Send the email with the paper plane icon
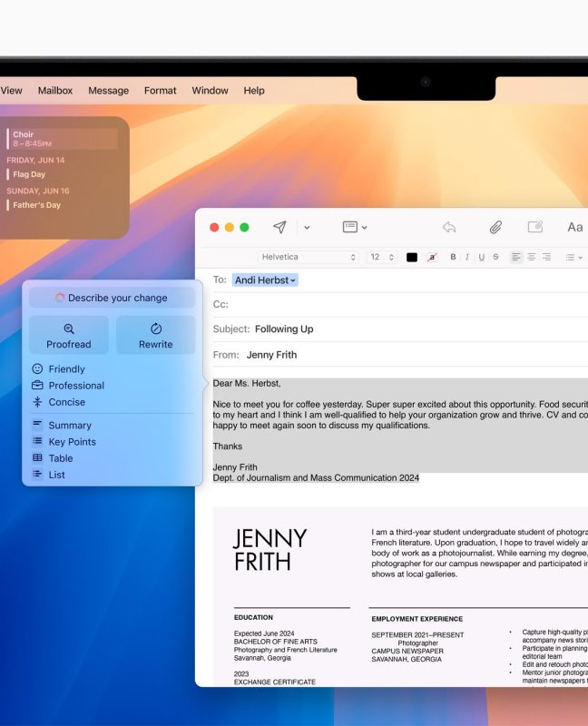Viewport: 588px width, 726px height. [279, 227]
